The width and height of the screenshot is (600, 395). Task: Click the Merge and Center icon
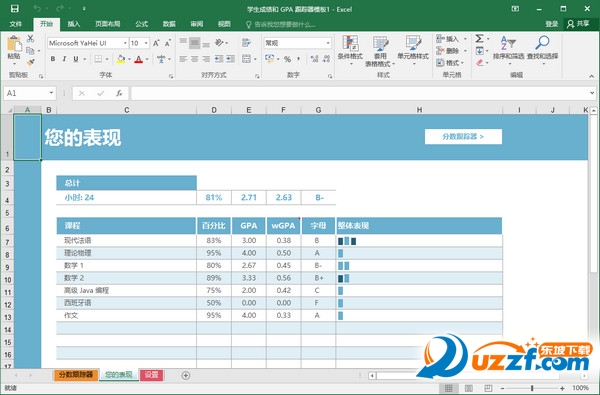(246, 59)
